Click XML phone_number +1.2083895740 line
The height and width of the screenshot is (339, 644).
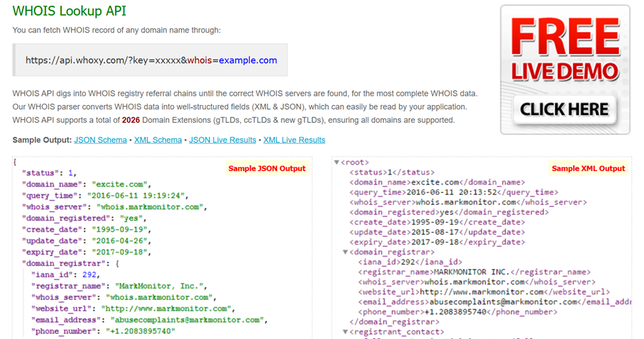point(457,312)
